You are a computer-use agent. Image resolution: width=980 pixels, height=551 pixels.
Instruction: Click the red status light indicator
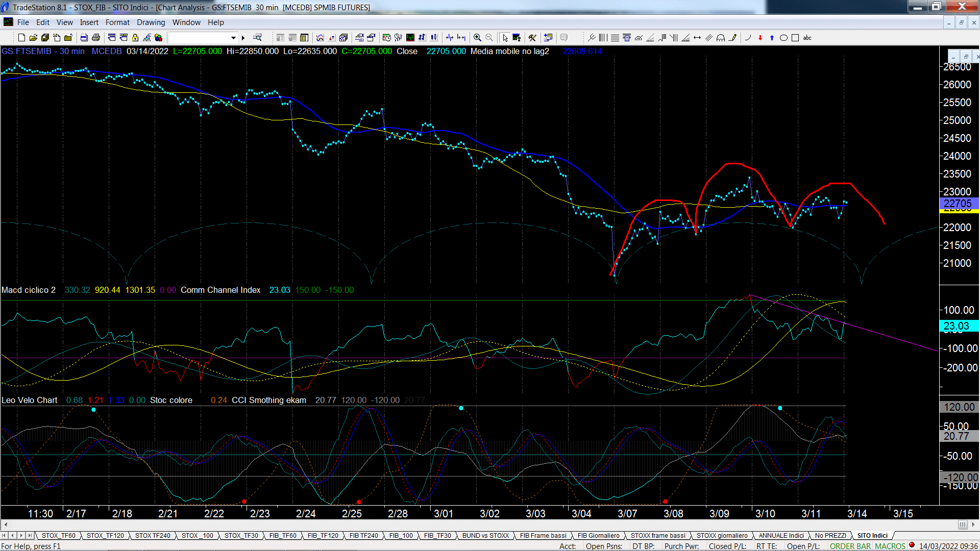[912, 545]
